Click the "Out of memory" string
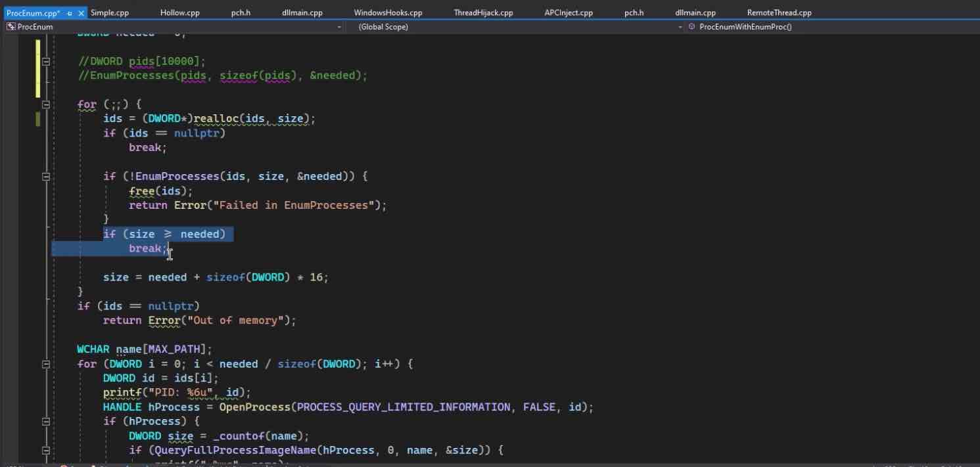Image resolution: width=980 pixels, height=467 pixels. 238,321
